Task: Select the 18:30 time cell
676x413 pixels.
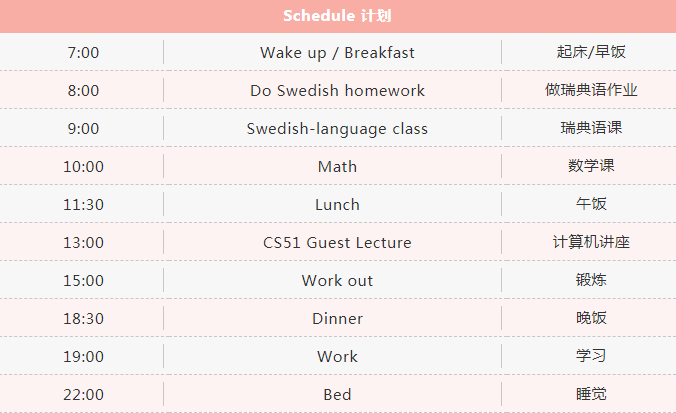Action: (x=83, y=319)
